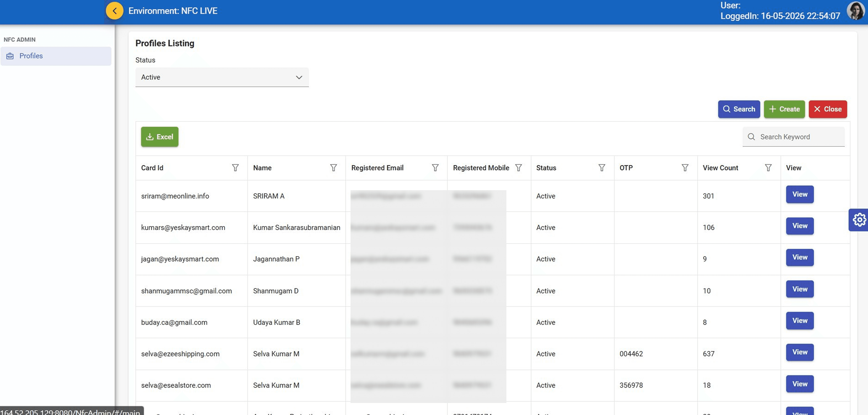
Task: Open the settings gear on the right edge
Action: 859,220
